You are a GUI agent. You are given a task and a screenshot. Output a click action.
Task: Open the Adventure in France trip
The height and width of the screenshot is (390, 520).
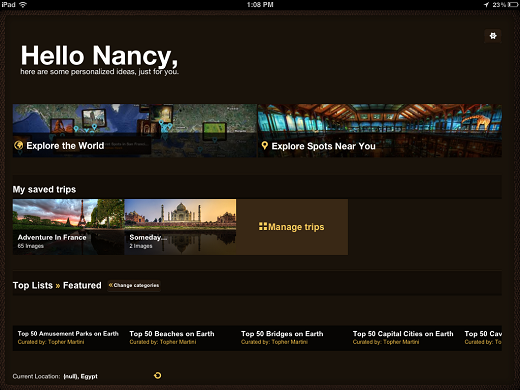tap(68, 227)
